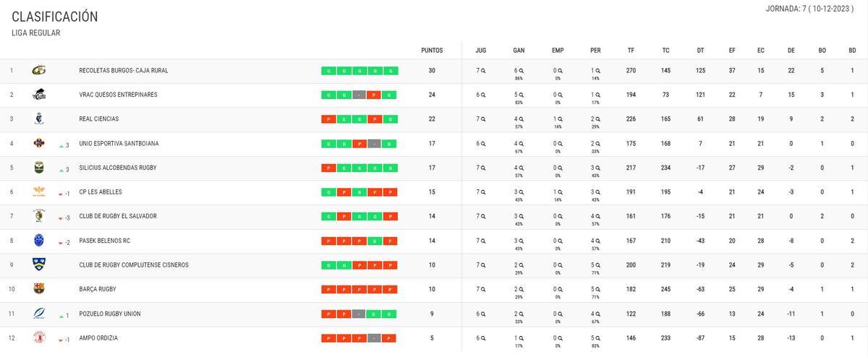Click the DT column header

pos(700,51)
